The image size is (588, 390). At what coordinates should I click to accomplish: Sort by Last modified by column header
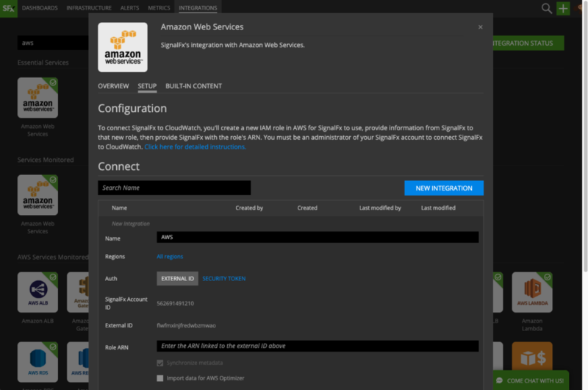[380, 208]
